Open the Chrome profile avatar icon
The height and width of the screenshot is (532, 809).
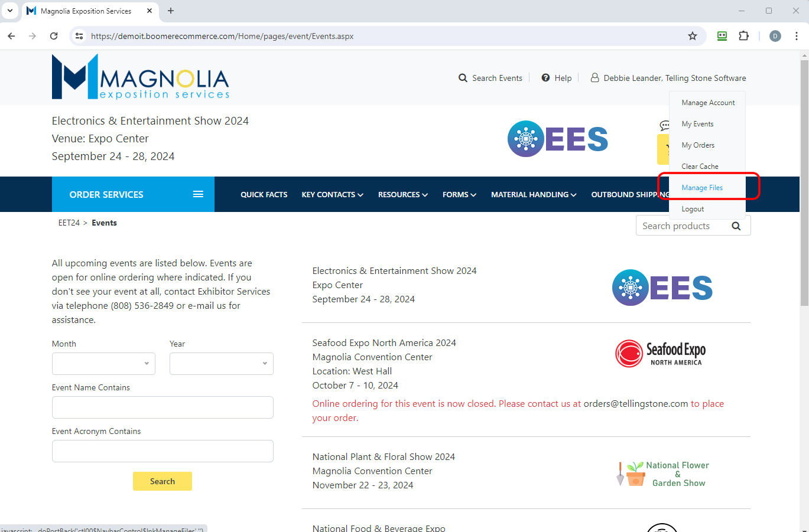tap(775, 36)
